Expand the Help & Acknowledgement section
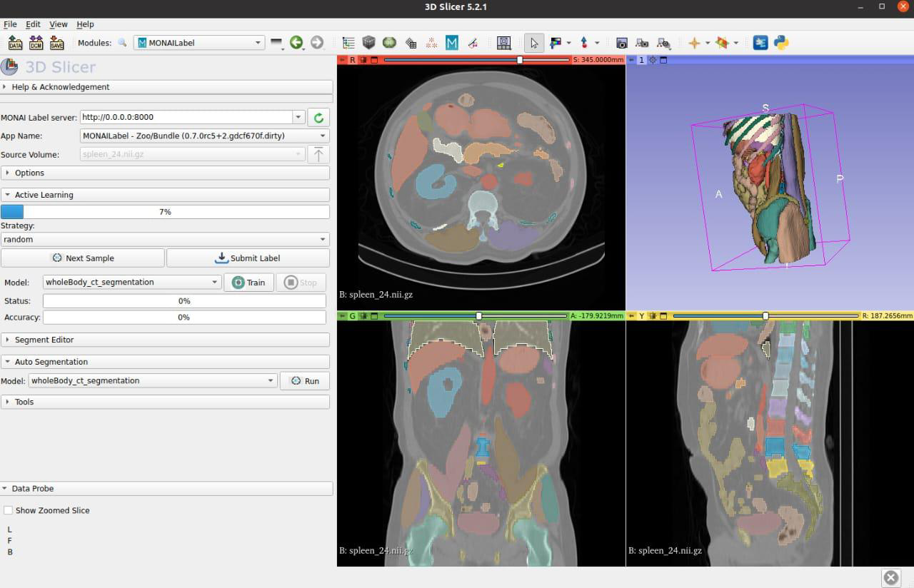914x588 pixels. tap(165, 87)
